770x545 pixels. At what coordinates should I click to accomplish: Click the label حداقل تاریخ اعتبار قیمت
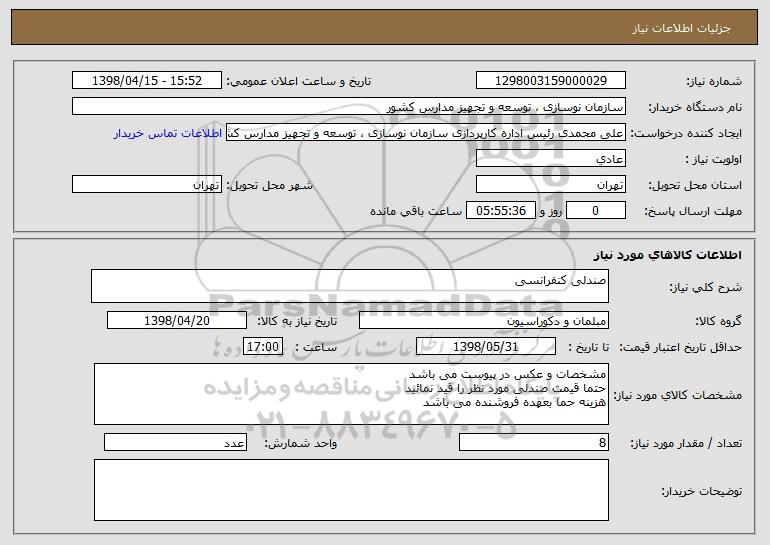click(680, 348)
